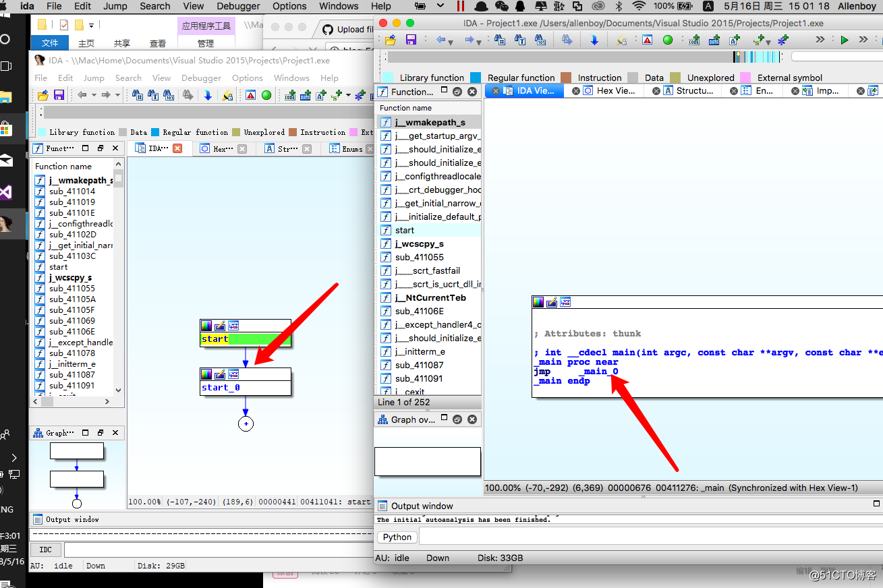Click blue down-arrow jump icon, Mac IDA
Screen dimensions: 883x588
(x=594, y=40)
